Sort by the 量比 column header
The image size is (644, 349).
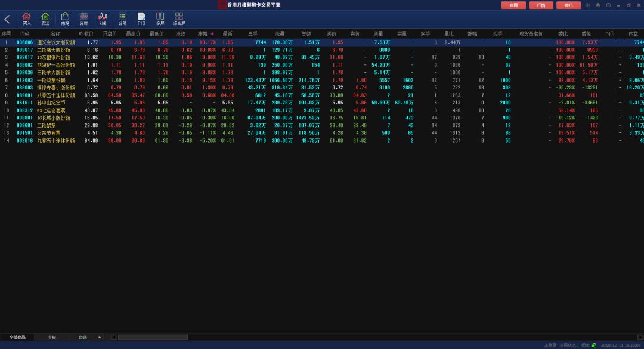[449, 34]
